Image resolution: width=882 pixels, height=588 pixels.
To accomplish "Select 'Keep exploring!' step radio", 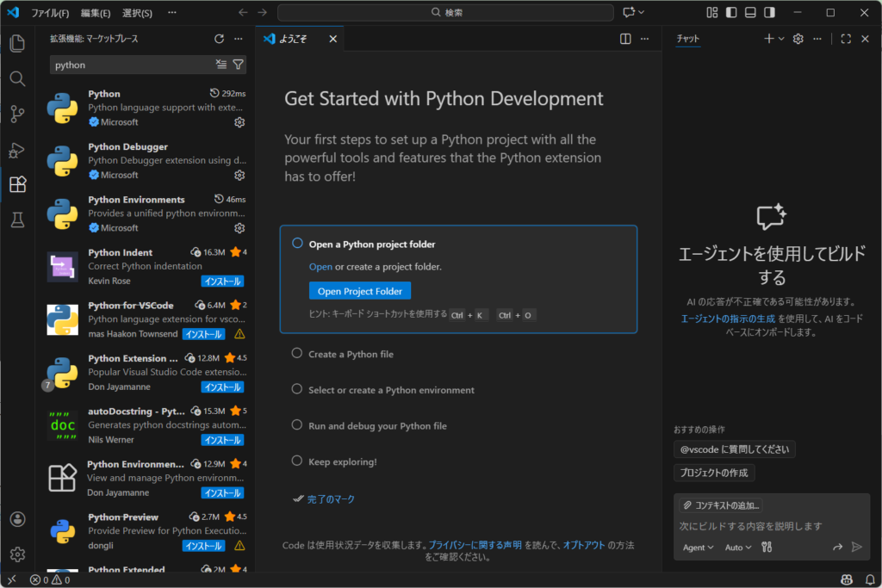I will [x=297, y=461].
